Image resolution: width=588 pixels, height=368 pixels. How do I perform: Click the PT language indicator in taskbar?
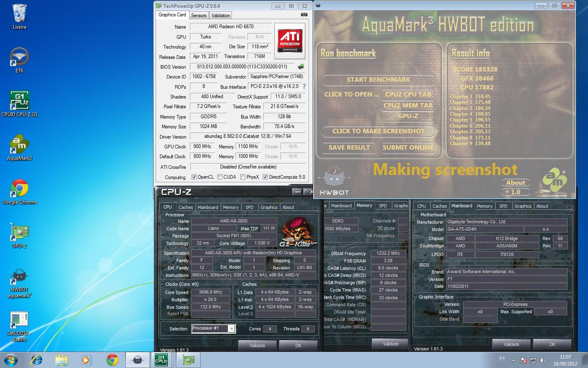click(x=502, y=359)
